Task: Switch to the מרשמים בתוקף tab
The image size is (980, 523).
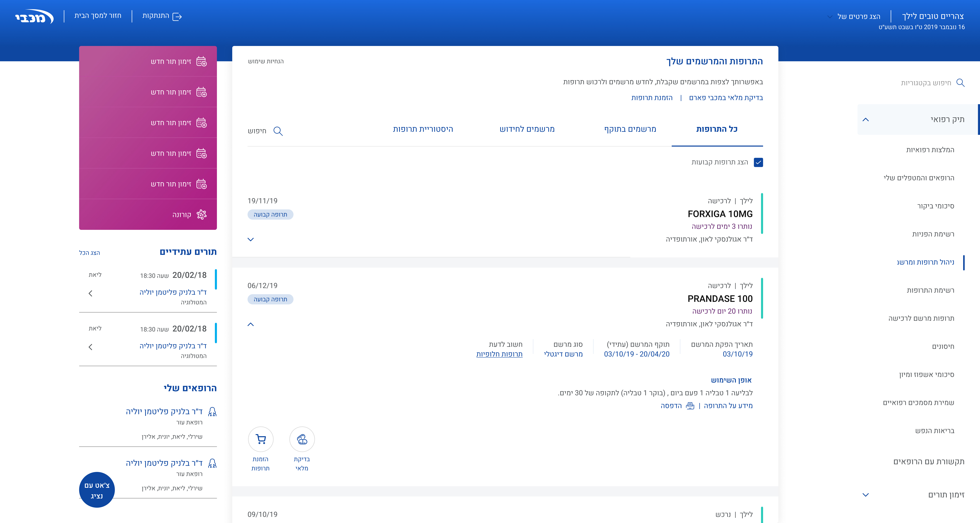Action: pyautogui.click(x=630, y=129)
